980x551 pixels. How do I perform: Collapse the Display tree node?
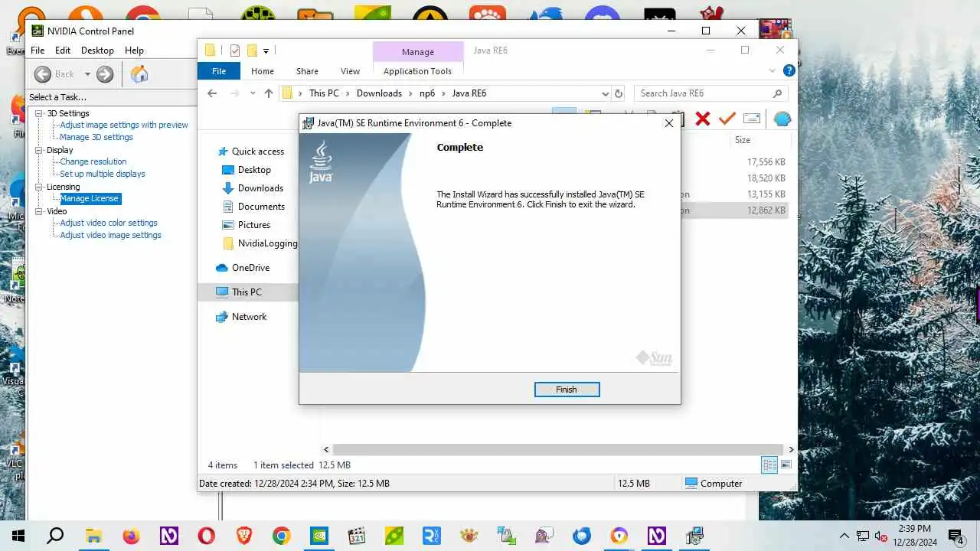pos(39,150)
